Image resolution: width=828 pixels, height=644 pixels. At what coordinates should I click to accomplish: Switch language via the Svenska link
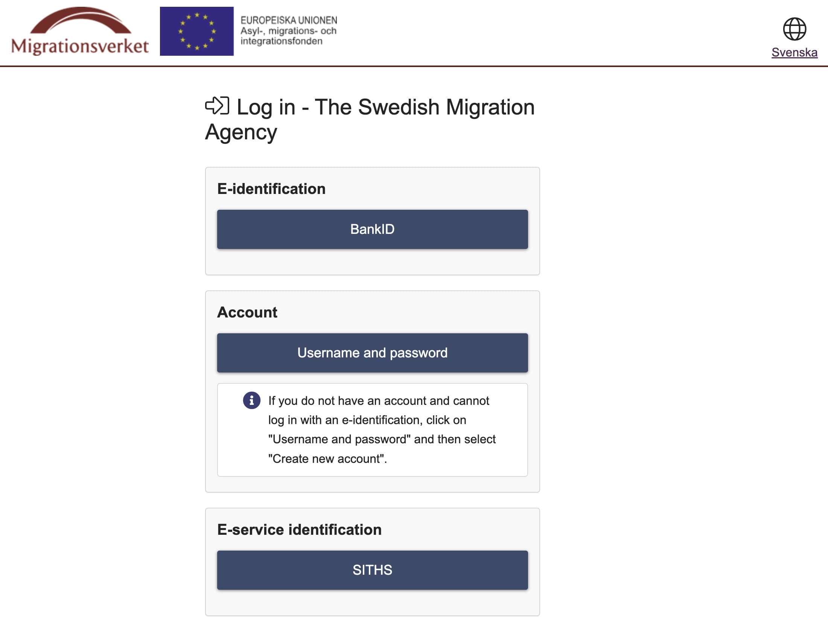794,52
